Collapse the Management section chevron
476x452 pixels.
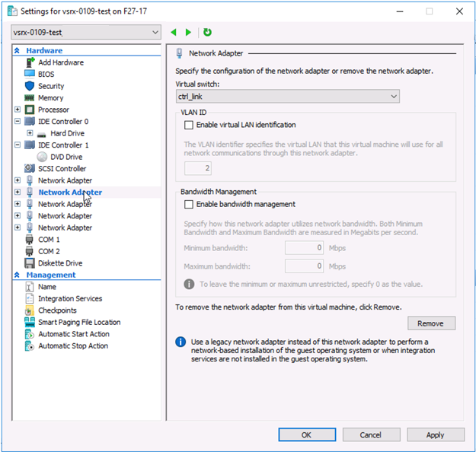click(x=17, y=275)
